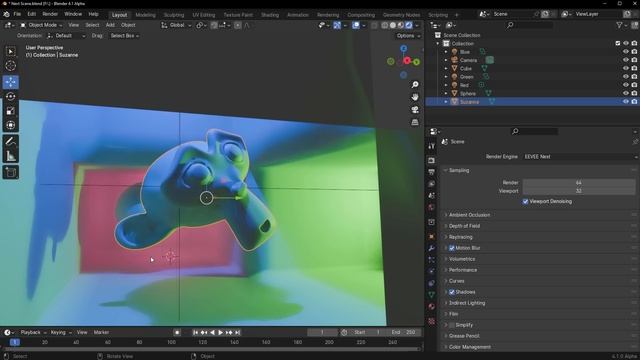Image resolution: width=640 pixels, height=360 pixels.
Task: Select the Select Box tool in toolbar
Action: [x=11, y=51]
